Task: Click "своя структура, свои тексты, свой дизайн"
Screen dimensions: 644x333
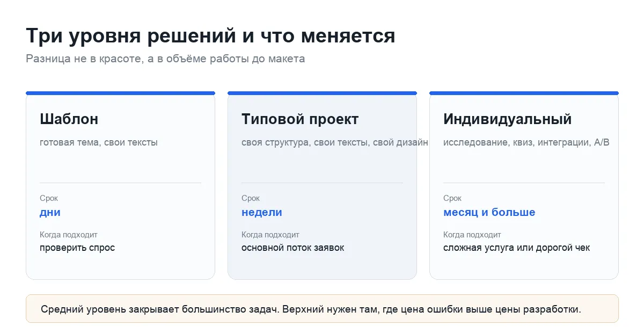Action: pos(335,142)
